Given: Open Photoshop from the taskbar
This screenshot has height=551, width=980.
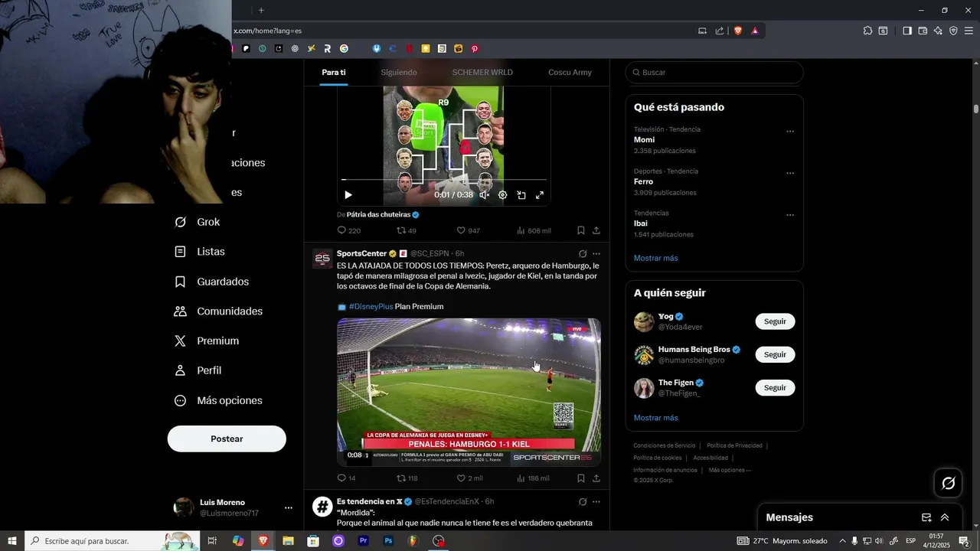Looking at the screenshot, I should [x=388, y=541].
